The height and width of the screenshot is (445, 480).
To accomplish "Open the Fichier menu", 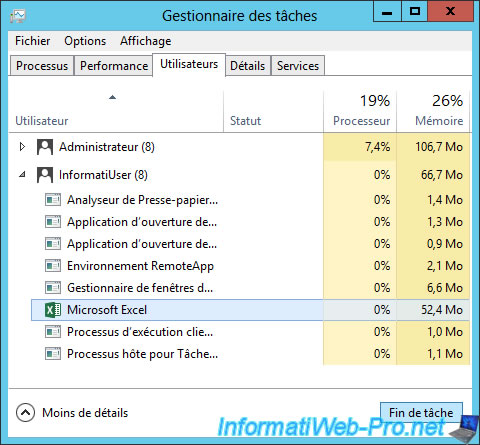I will [x=32, y=41].
